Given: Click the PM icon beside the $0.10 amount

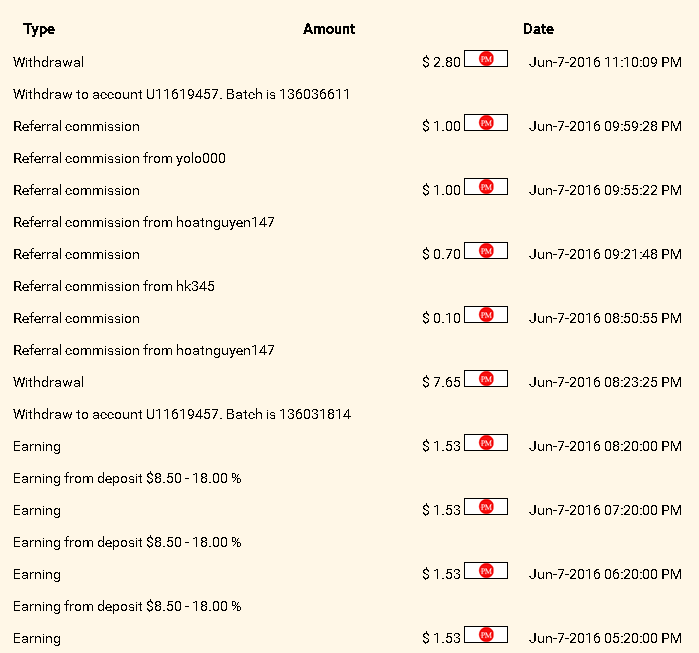Looking at the screenshot, I should pos(486,315).
